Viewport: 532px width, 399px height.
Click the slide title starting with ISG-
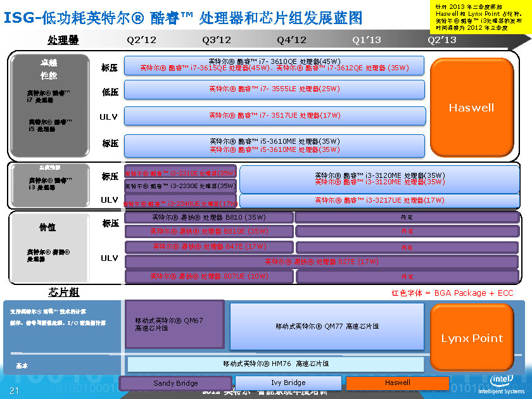coord(182,18)
